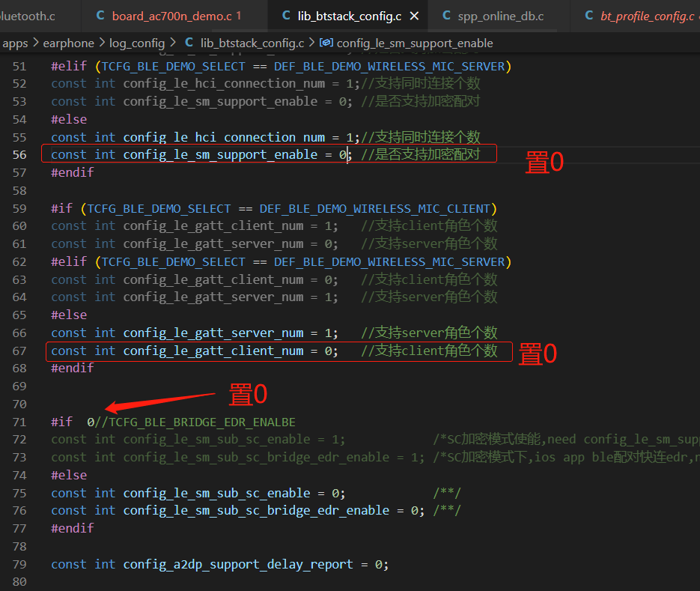
Task: Close the lib_btstack_config.c tab
Action: tap(414, 16)
